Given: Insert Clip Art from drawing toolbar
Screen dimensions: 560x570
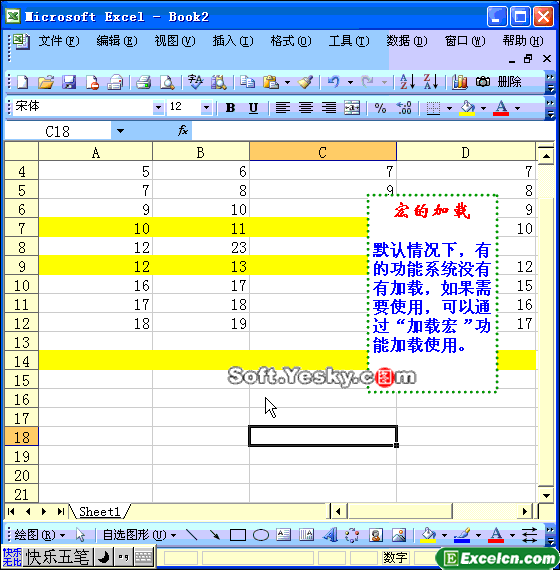Looking at the screenshot, I should [x=376, y=535].
